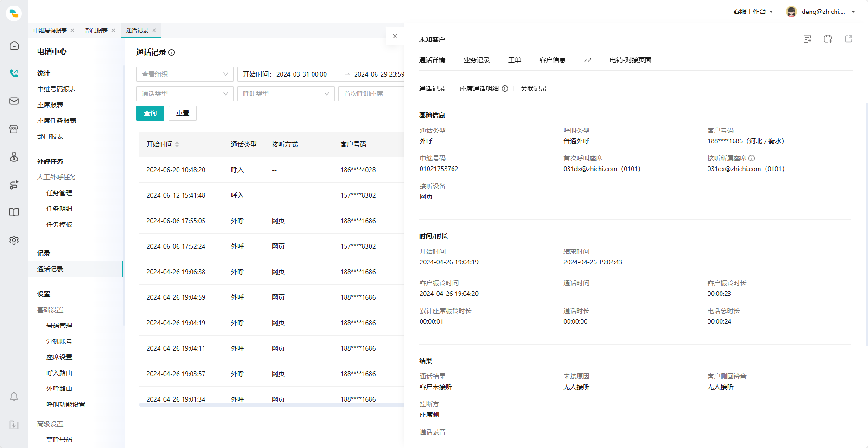
Task: Click the info icon next to 接听所属座席
Action: (752, 158)
